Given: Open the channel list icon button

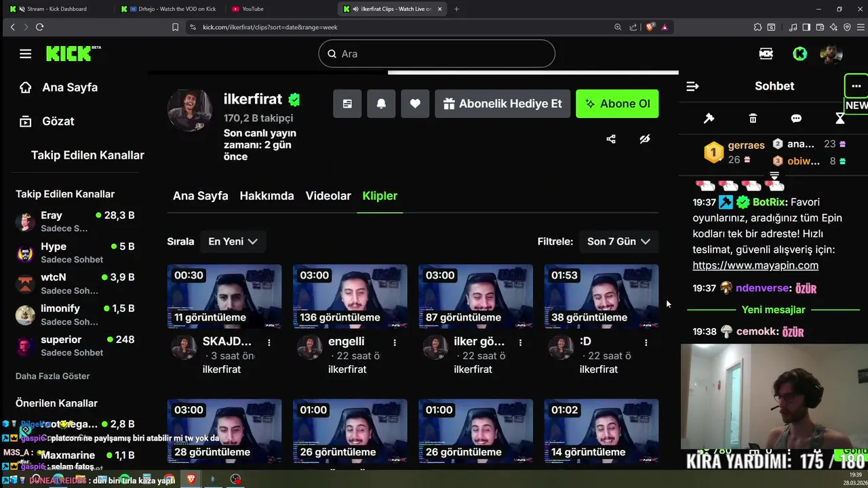Looking at the screenshot, I should pyautogui.click(x=347, y=104).
